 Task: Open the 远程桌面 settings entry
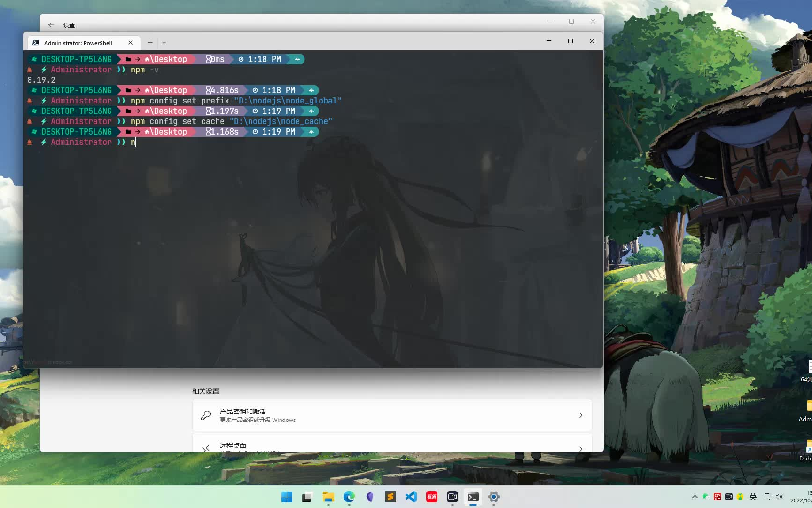392,443
